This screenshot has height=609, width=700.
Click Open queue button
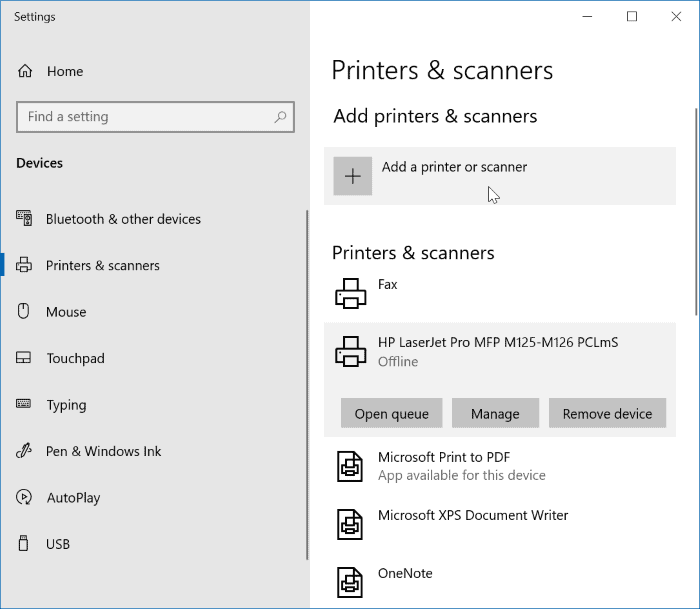tap(391, 413)
